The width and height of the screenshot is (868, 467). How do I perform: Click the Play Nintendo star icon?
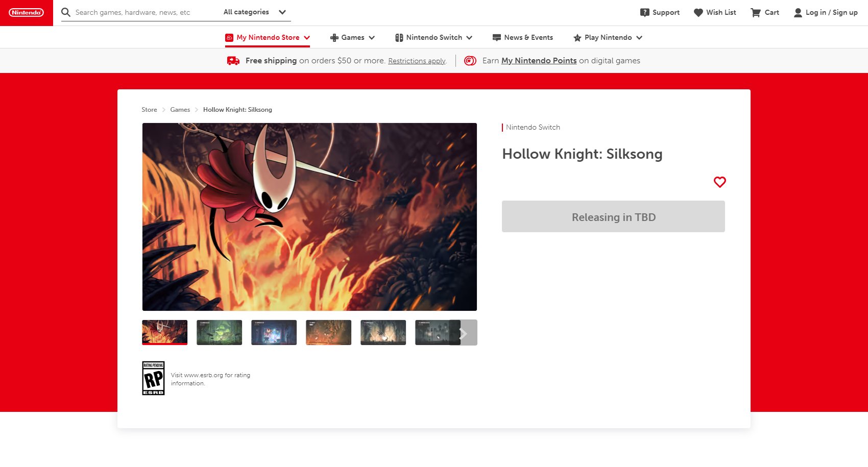click(577, 38)
